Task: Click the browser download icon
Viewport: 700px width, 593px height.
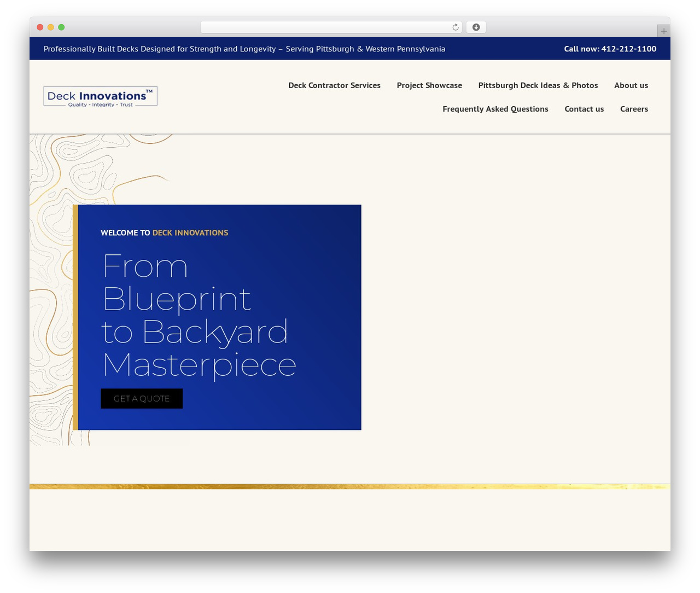Action: (x=476, y=27)
